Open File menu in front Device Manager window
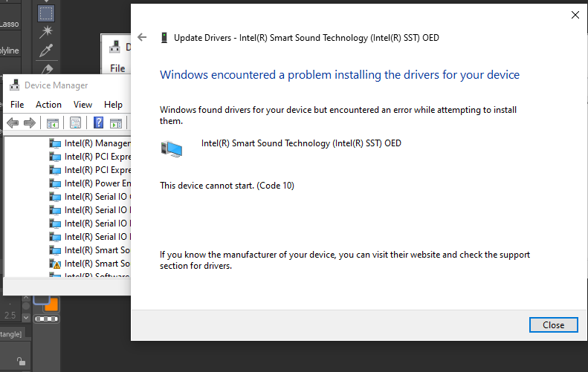 point(17,105)
